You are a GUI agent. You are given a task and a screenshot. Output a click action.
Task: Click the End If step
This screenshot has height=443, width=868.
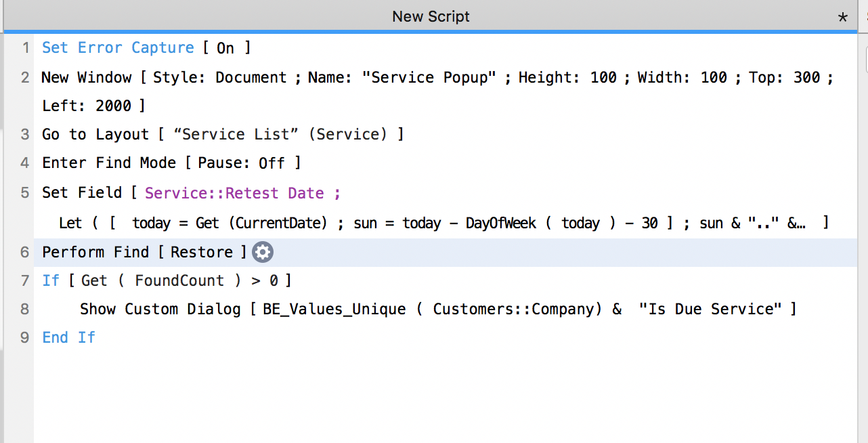click(x=68, y=337)
